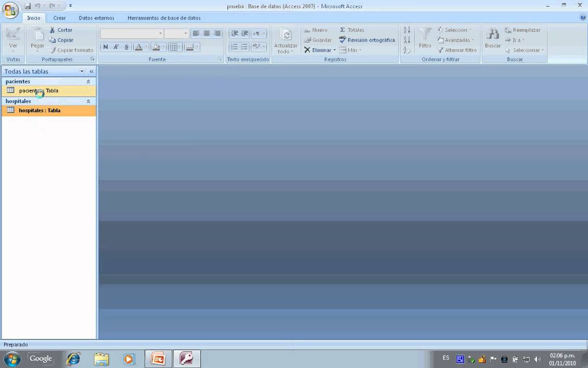The height and width of the screenshot is (368, 588).
Task: Click the Redo icon in quick access toolbar
Action: [52, 6]
